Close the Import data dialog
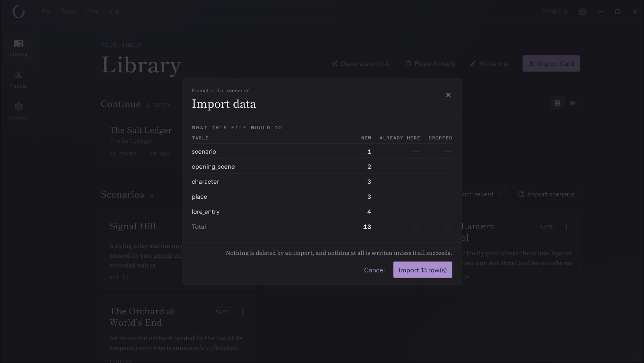 [x=448, y=95]
